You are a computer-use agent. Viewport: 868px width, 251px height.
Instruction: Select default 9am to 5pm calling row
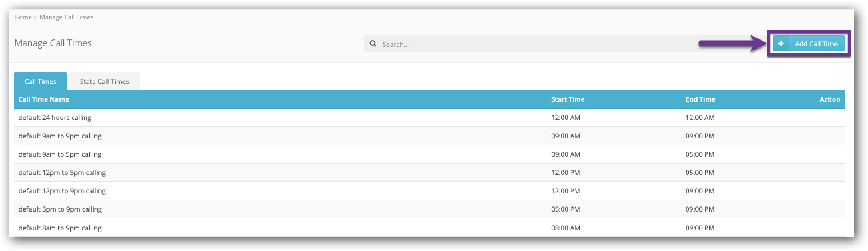[60, 154]
